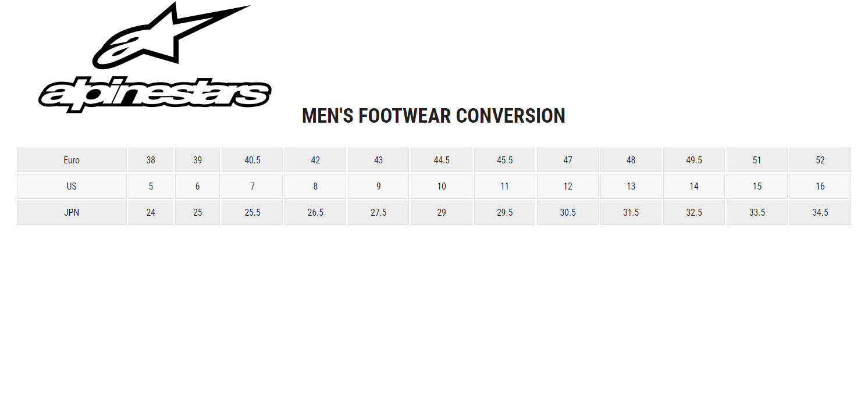Click US size 6 cell
Viewport: 868px width, 407px height.
pyautogui.click(x=198, y=186)
